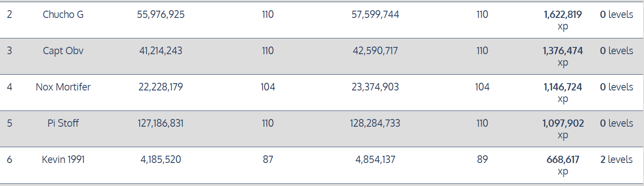This screenshot has width=644, height=186.
Task: Click Chucho G starting XP 55,976,925
Action: pyautogui.click(x=161, y=15)
